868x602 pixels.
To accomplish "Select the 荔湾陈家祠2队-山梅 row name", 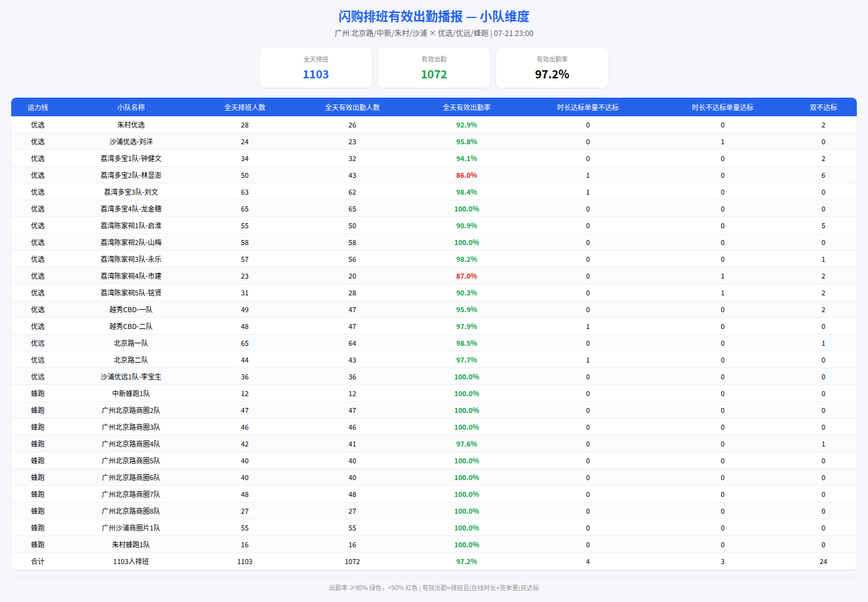I will pos(131,243).
